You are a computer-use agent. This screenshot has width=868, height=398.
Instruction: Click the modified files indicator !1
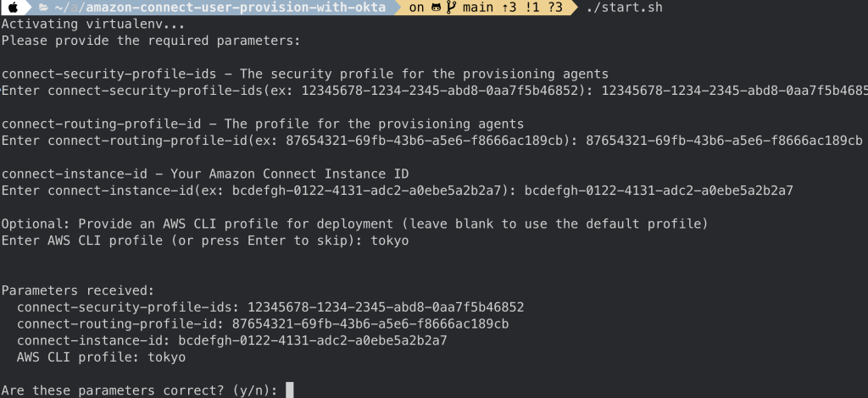tap(531, 8)
